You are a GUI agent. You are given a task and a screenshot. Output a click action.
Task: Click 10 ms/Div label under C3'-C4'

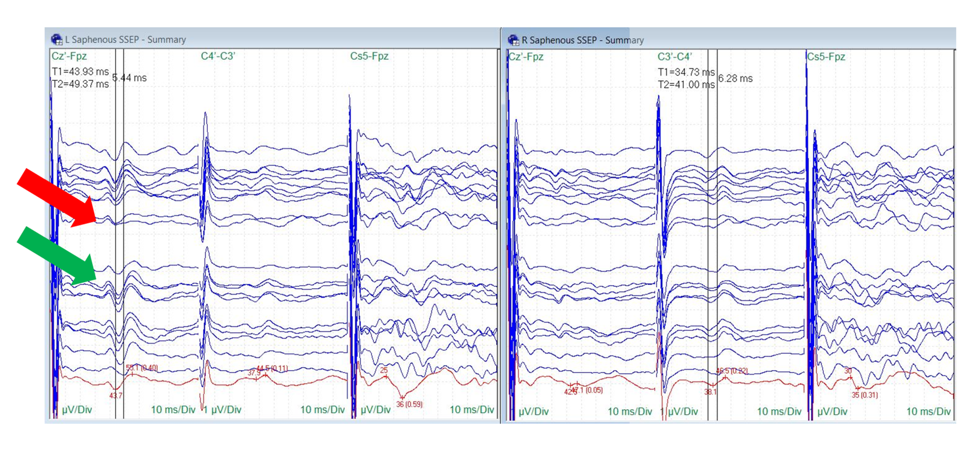[779, 411]
